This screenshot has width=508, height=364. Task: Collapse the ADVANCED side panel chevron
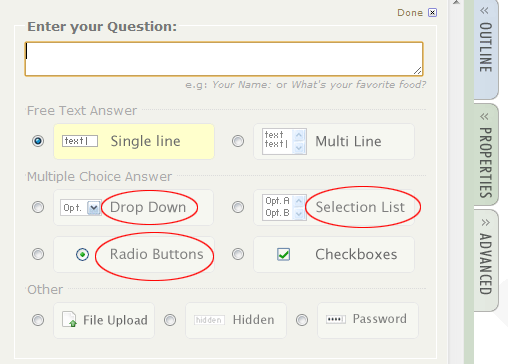485,222
